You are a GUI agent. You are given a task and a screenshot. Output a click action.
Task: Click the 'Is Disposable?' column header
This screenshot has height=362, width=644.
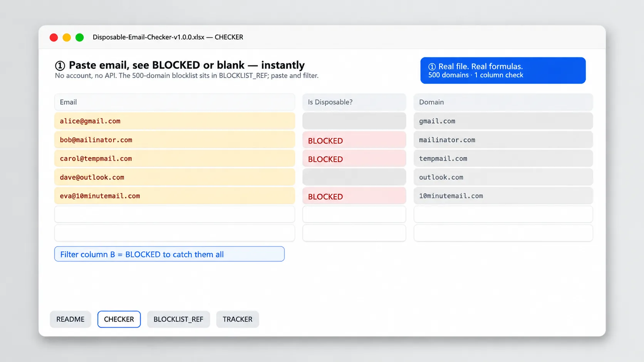tap(354, 102)
